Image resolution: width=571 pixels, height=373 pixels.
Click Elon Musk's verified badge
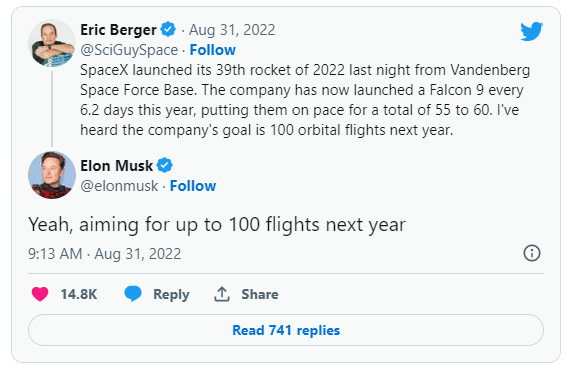(165, 165)
